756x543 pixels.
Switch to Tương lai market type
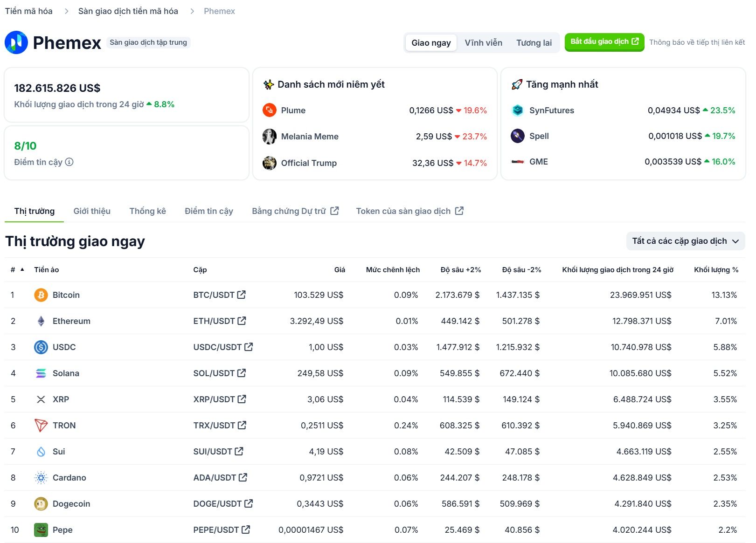[534, 43]
